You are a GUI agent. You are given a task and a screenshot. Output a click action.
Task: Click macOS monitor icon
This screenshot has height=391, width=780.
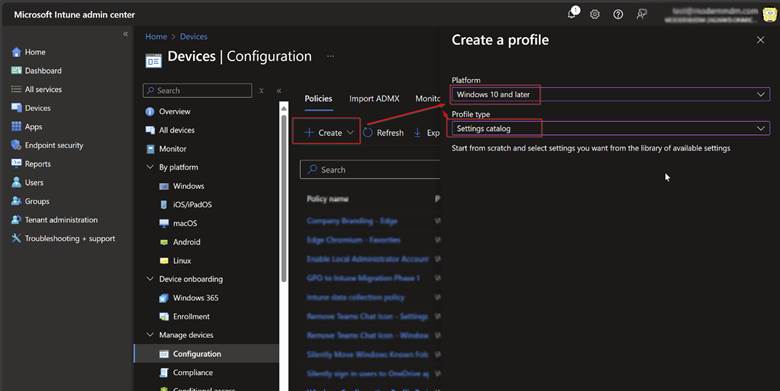pyautogui.click(x=164, y=223)
